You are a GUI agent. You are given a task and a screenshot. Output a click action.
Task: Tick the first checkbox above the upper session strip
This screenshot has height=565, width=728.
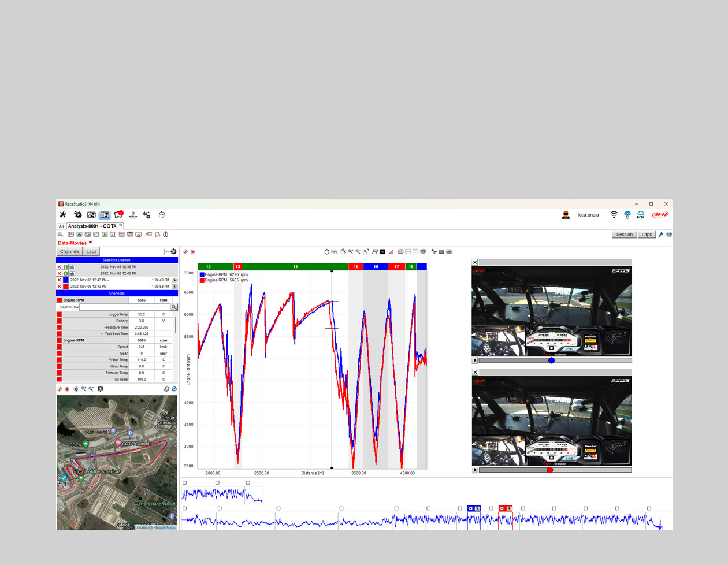coord(185,483)
